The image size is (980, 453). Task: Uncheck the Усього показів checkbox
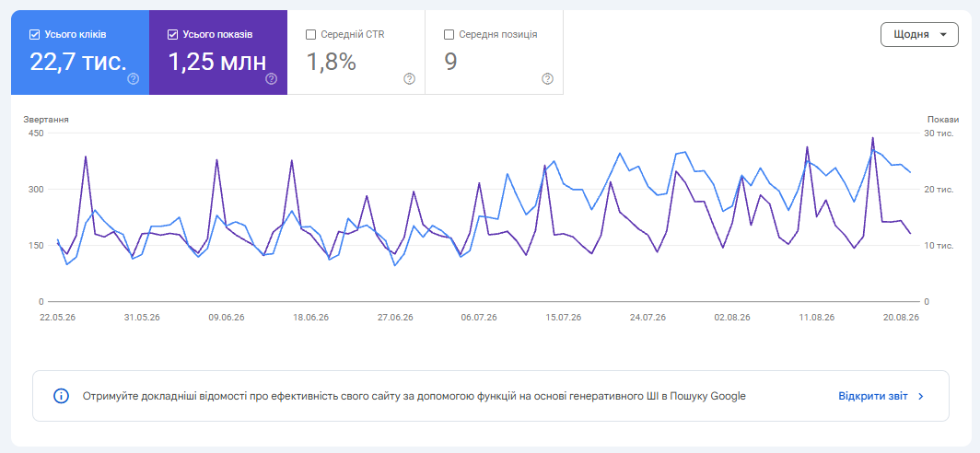(173, 35)
